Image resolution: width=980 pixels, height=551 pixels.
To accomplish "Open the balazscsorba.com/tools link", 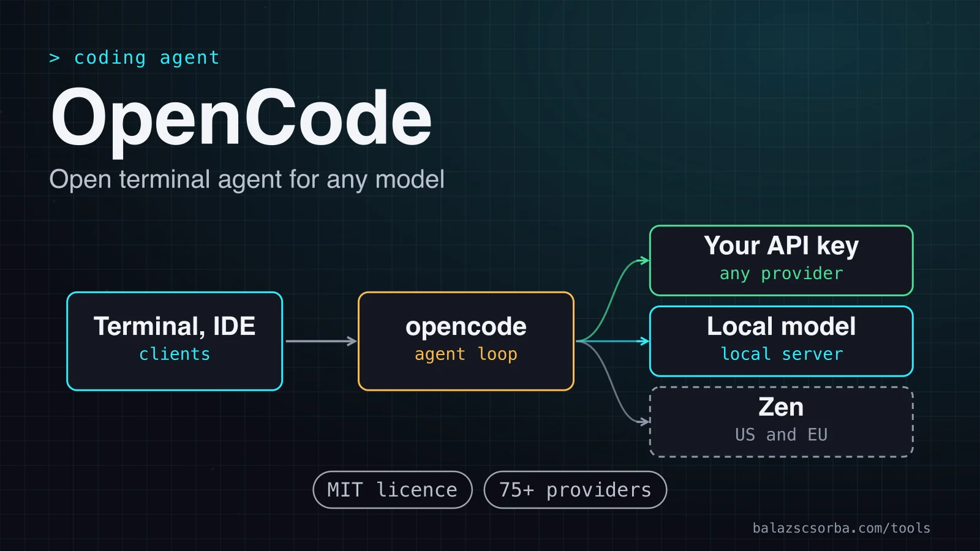I will coord(842,528).
